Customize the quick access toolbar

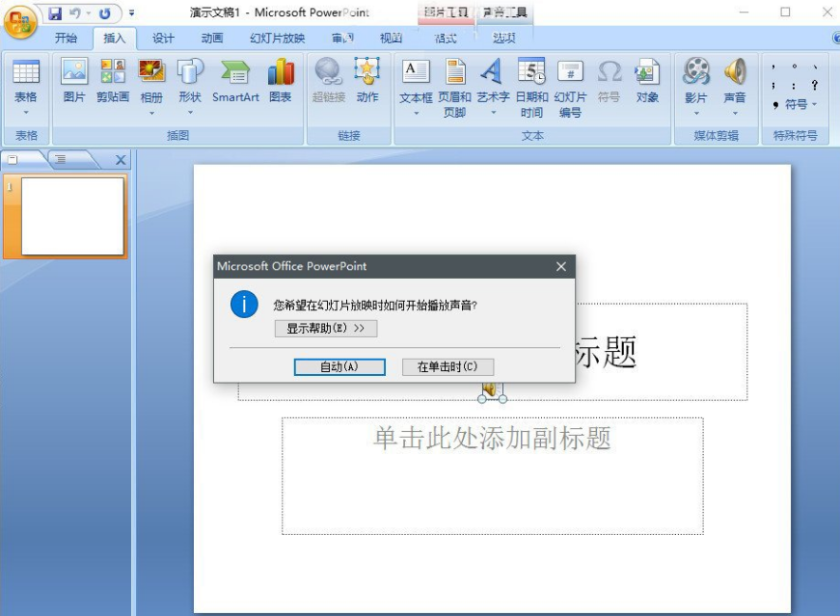coord(132,13)
